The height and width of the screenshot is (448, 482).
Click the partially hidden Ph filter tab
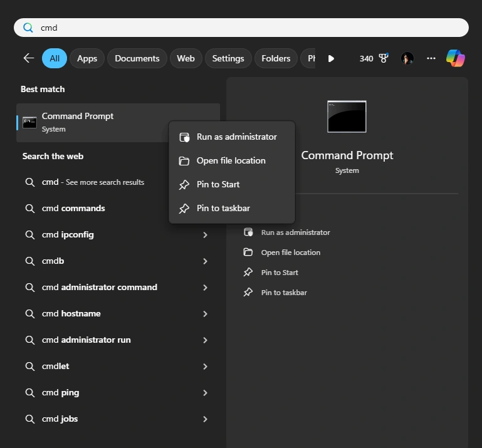point(308,58)
